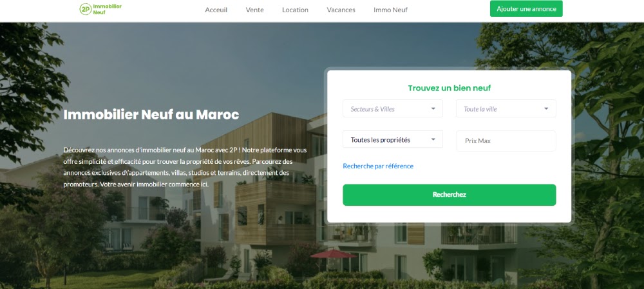The height and width of the screenshot is (289, 644).
Task: Open the Toutes les propriétés dropdown arrow
Action: pos(433,139)
